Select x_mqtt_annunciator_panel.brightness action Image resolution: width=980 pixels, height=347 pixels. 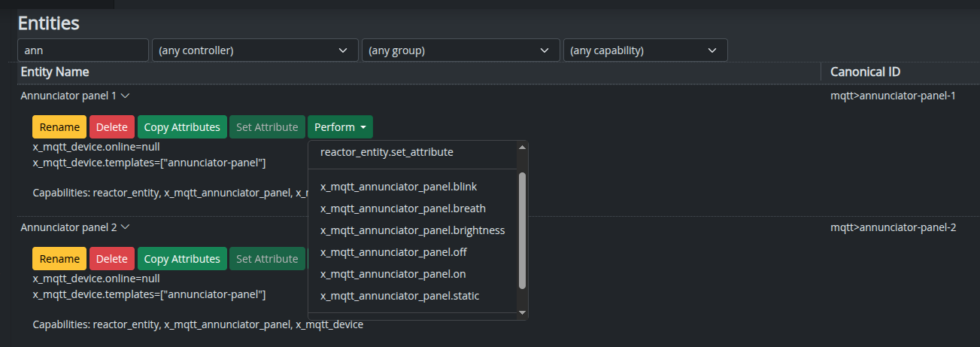[x=412, y=230]
